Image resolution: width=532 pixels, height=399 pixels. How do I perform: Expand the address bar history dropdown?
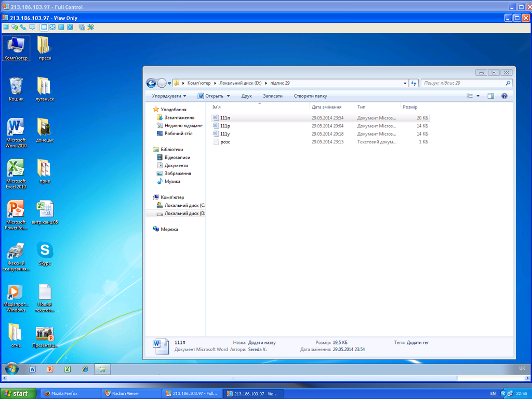coord(405,83)
